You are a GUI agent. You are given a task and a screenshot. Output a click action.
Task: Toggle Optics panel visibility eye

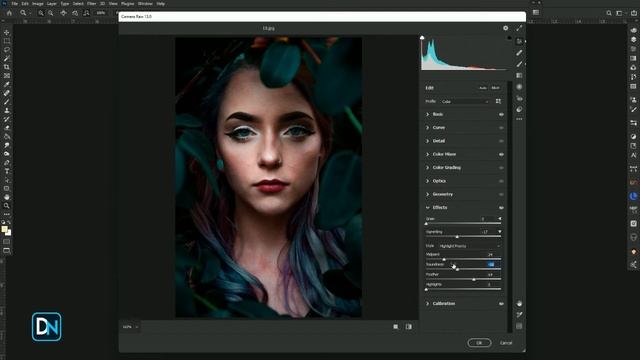501,181
